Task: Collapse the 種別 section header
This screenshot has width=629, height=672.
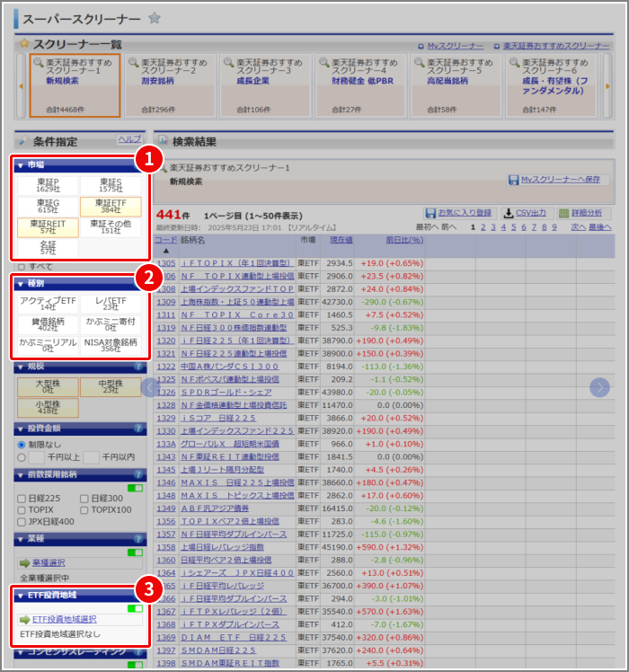Action: [x=21, y=284]
